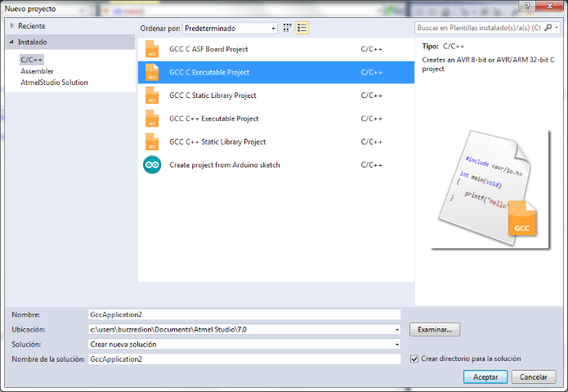The height and width of the screenshot is (392, 568).
Task: Expand the Reciente section
Action: (12, 25)
